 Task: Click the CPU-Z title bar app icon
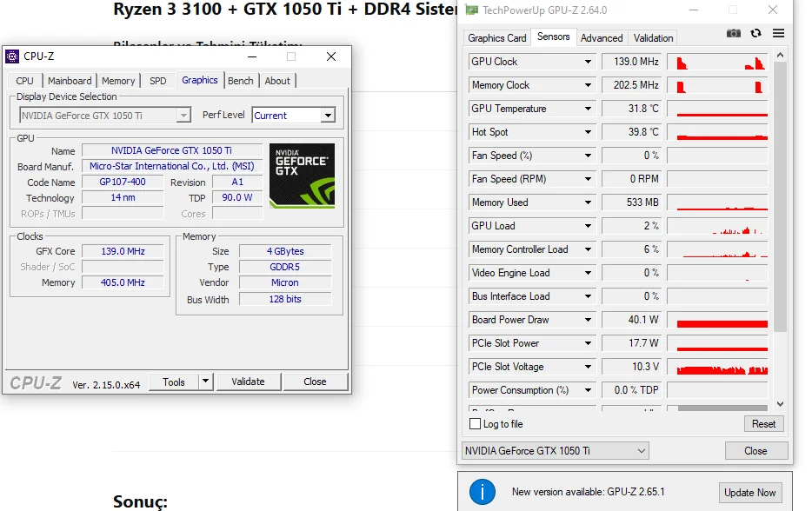[12, 56]
